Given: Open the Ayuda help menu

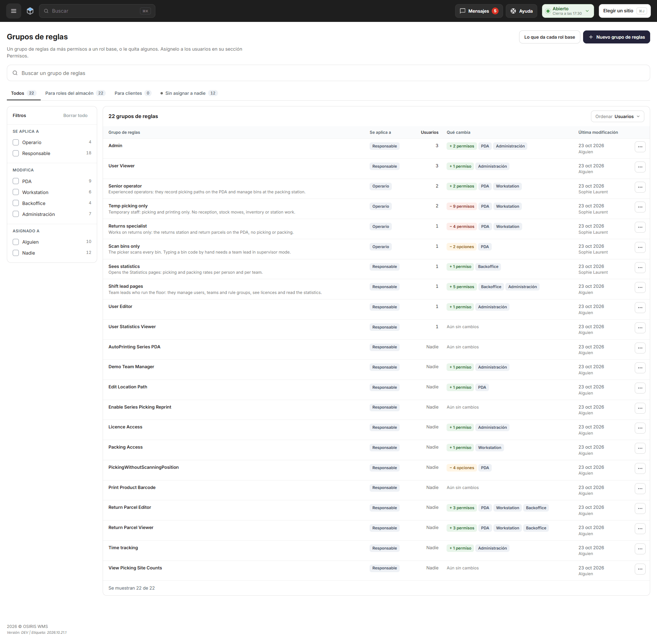Looking at the screenshot, I should tap(521, 11).
